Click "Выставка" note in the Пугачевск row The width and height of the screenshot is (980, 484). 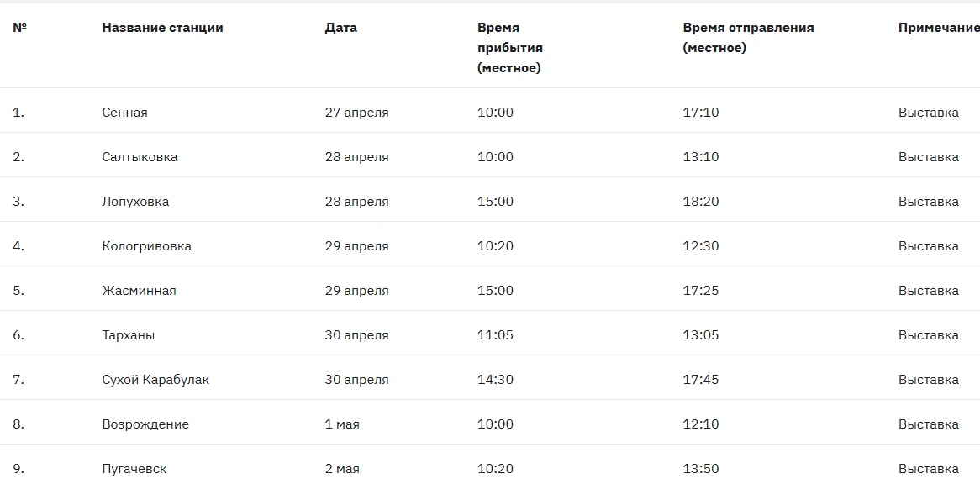pos(928,469)
